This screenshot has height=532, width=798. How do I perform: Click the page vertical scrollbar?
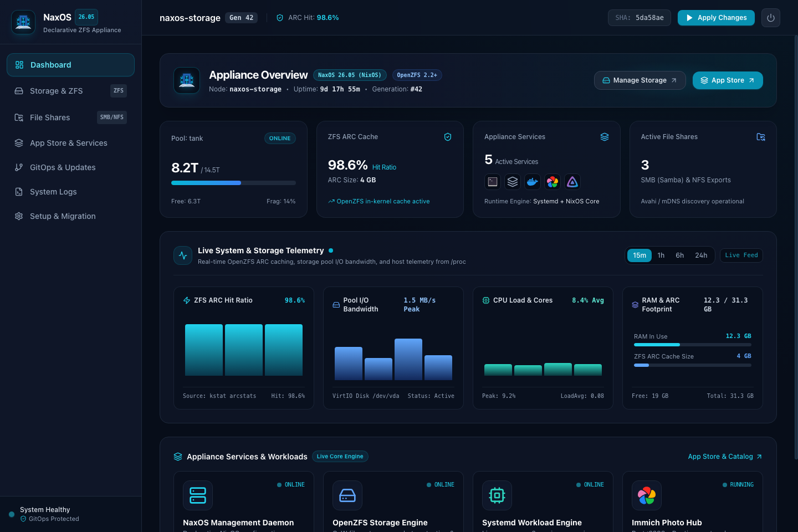pyautogui.click(x=796, y=247)
